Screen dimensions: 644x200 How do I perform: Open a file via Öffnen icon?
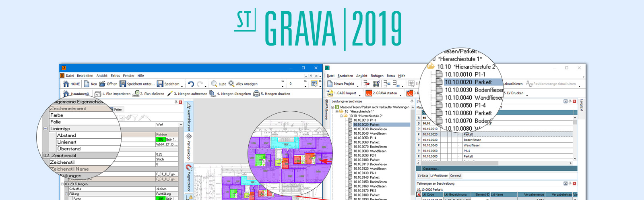[102, 84]
